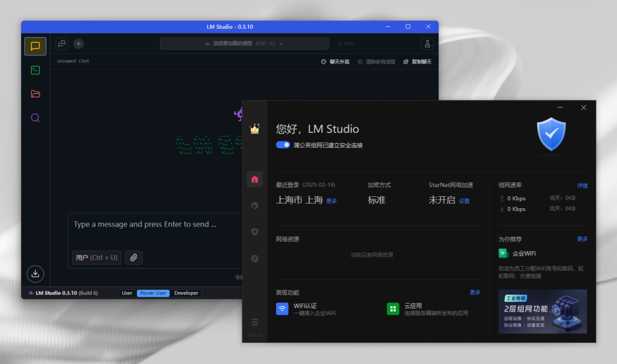Maximize the LM Studio window
Image resolution: width=617 pixels, height=364 pixels.
[x=408, y=27]
